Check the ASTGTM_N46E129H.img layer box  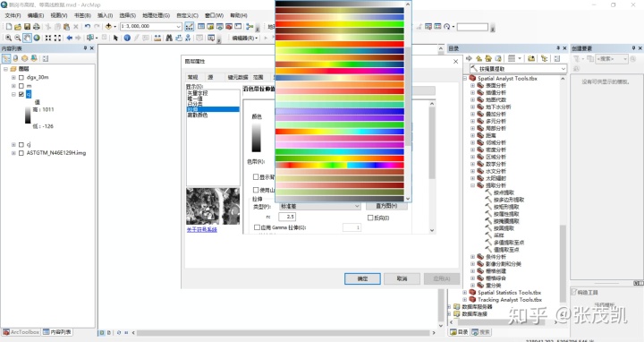pyautogui.click(x=21, y=153)
